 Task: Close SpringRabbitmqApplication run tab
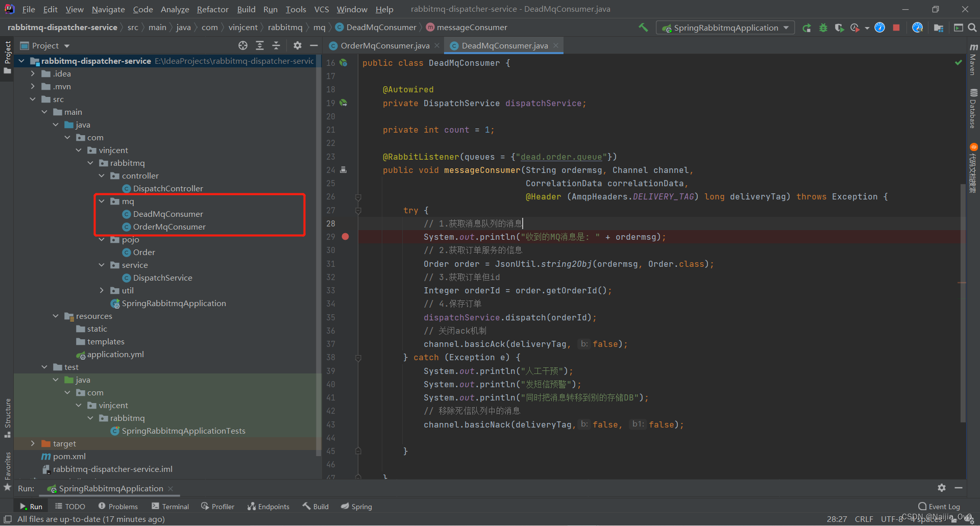coord(170,488)
